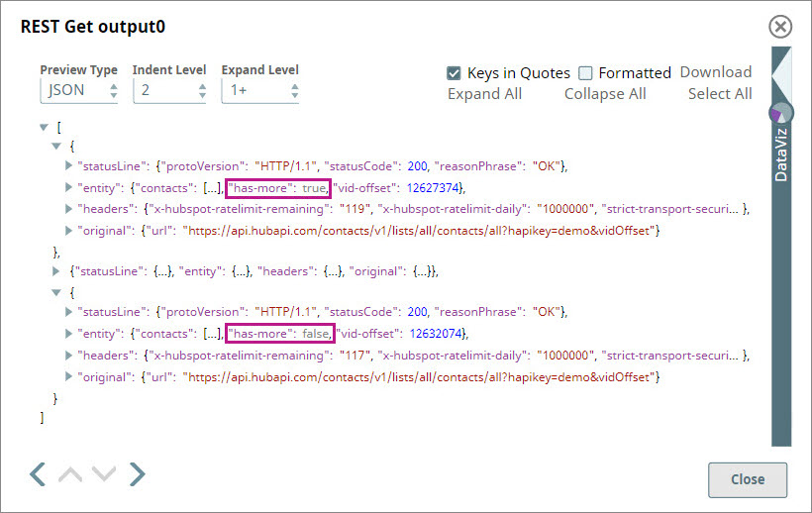Click the left arrow navigation icon
This screenshot has width=812, height=513.
(38, 474)
